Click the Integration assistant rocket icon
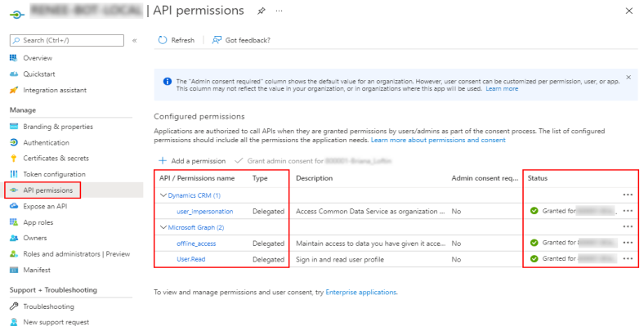 [x=14, y=90]
